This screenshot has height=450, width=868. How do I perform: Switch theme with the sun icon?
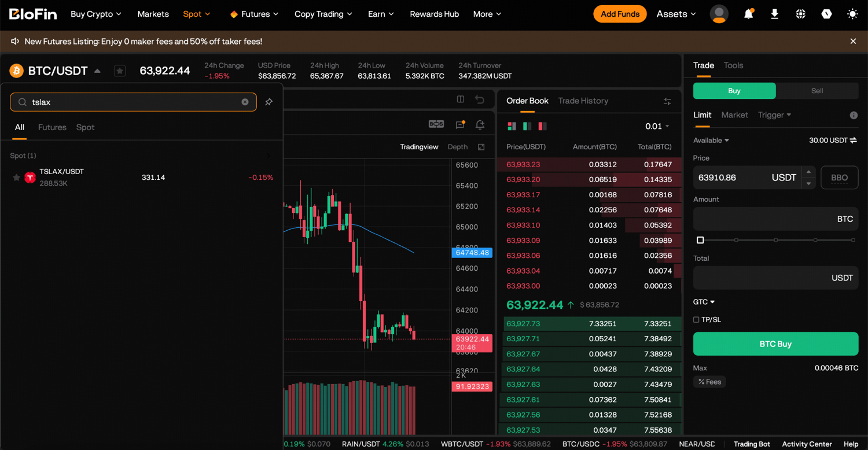pyautogui.click(x=852, y=14)
